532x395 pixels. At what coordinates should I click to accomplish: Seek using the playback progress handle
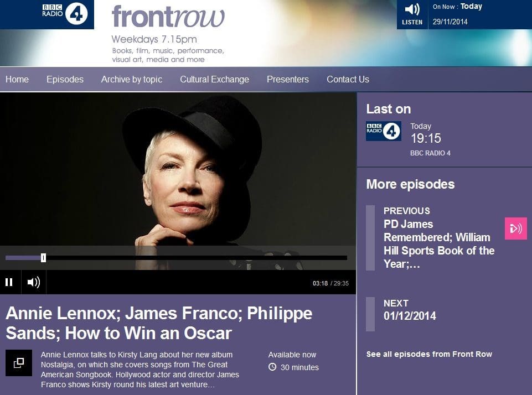coord(43,258)
